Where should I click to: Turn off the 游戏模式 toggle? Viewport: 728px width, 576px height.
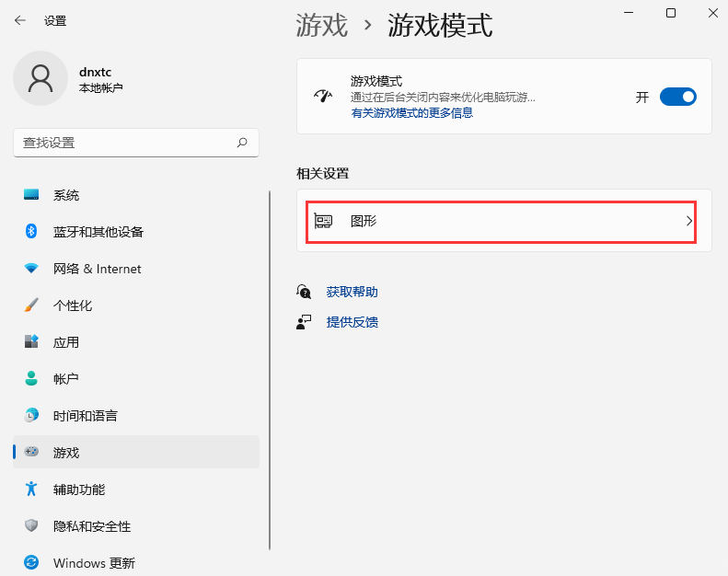[678, 97]
